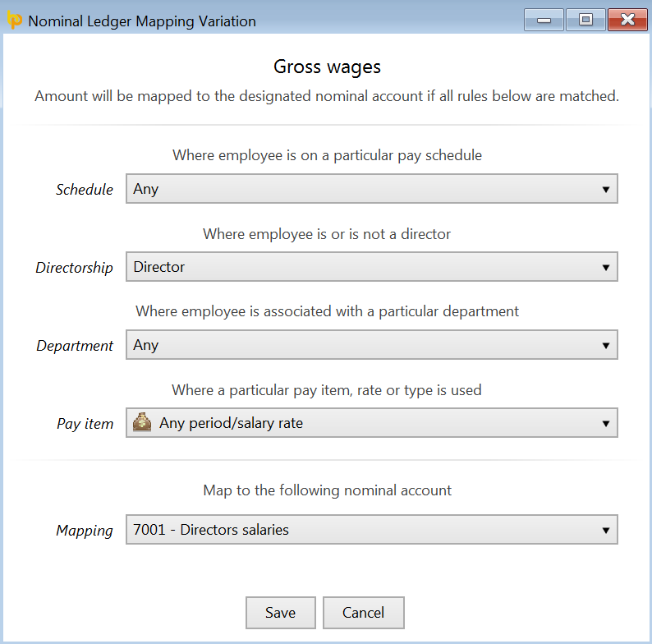The height and width of the screenshot is (644, 652).
Task: Click the Department field label
Action: pos(75,346)
